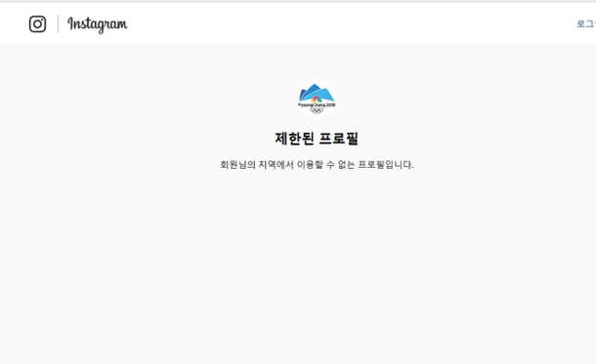Click the PyeongChang 2018 text inside avatar
596x364 pixels.
(x=317, y=104)
